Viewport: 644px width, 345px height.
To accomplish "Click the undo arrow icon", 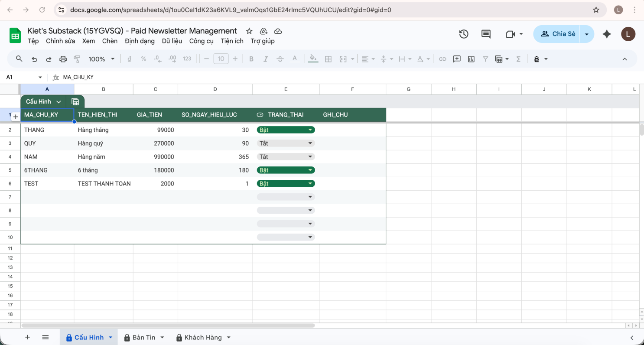I will (x=34, y=59).
